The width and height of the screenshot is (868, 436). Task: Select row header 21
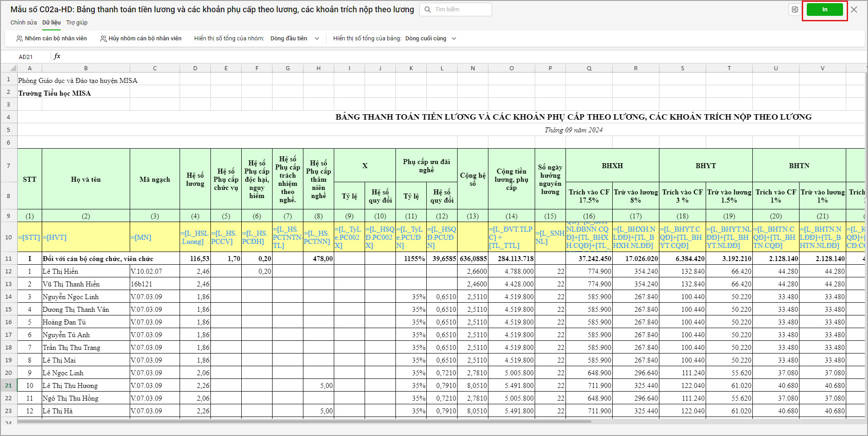coord(9,386)
